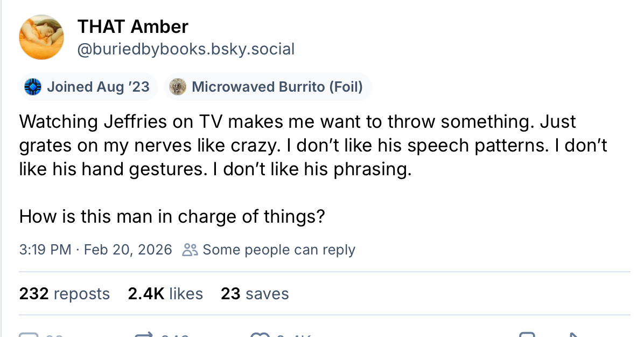This screenshot has height=337, width=644.
Task: Open the Microwaved Burrito (Foil) label
Action: pyautogui.click(x=277, y=87)
